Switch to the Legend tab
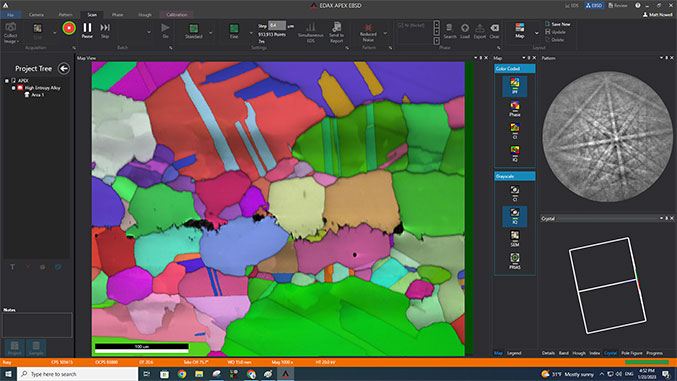The image size is (677, 381). [514, 353]
